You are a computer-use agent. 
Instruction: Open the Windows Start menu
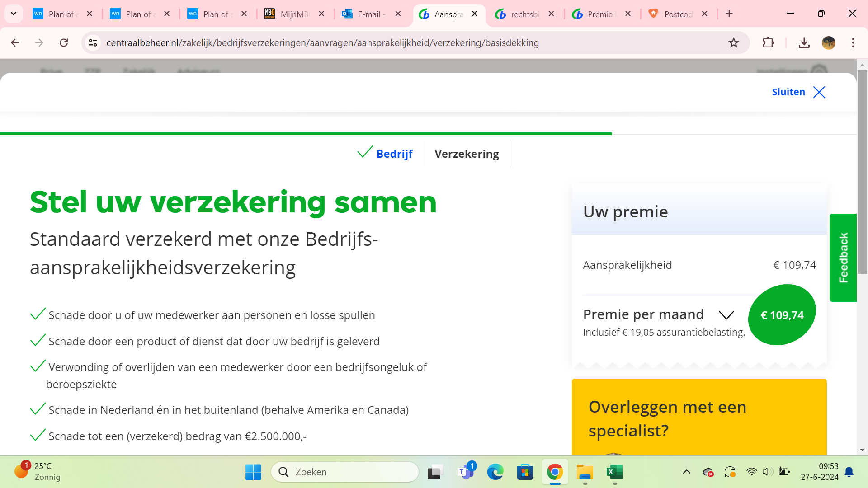[253, 472]
